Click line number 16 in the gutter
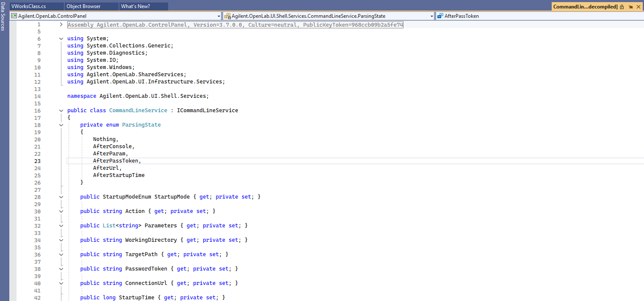 37,110
